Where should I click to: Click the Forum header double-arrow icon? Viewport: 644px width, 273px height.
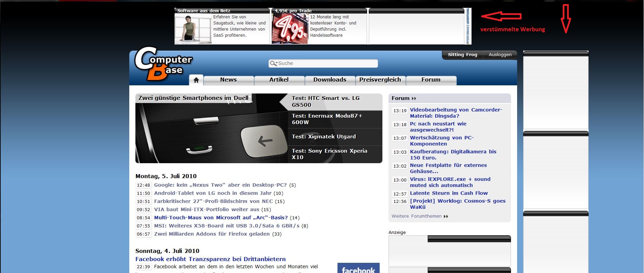[414, 98]
